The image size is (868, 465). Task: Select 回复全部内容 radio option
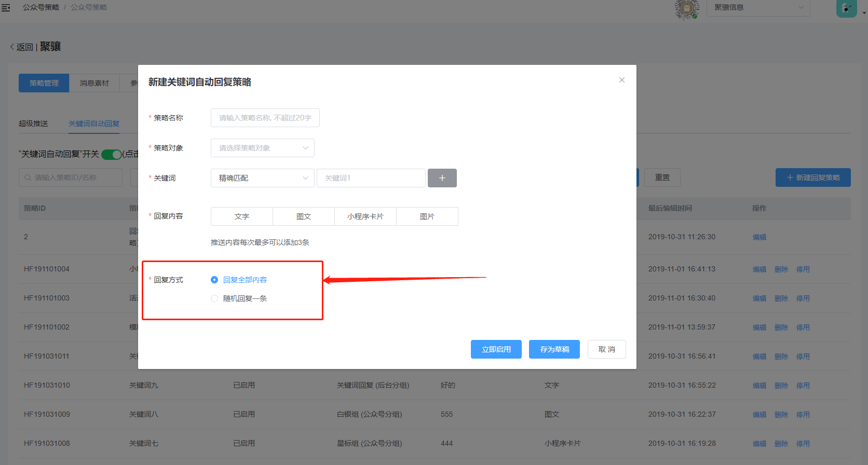tap(214, 280)
